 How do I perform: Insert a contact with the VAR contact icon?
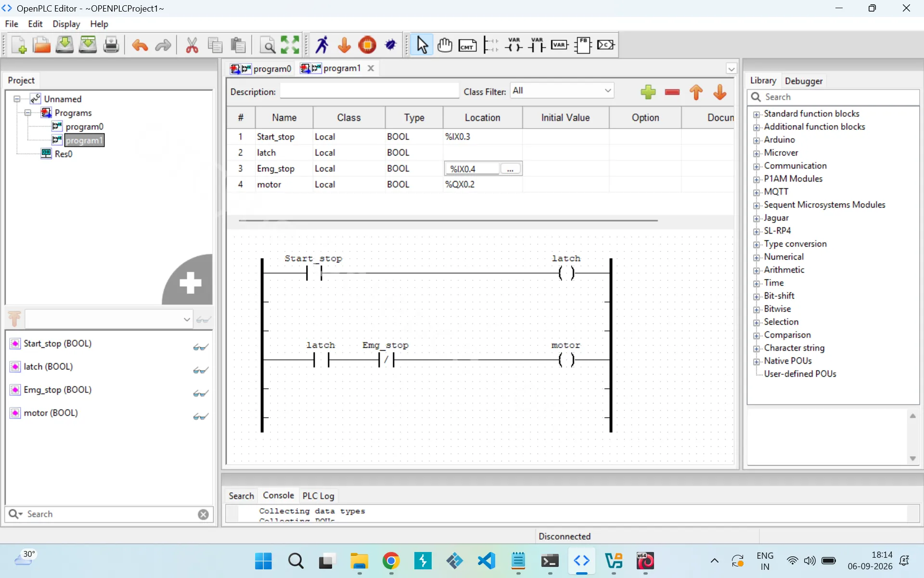pos(537,45)
